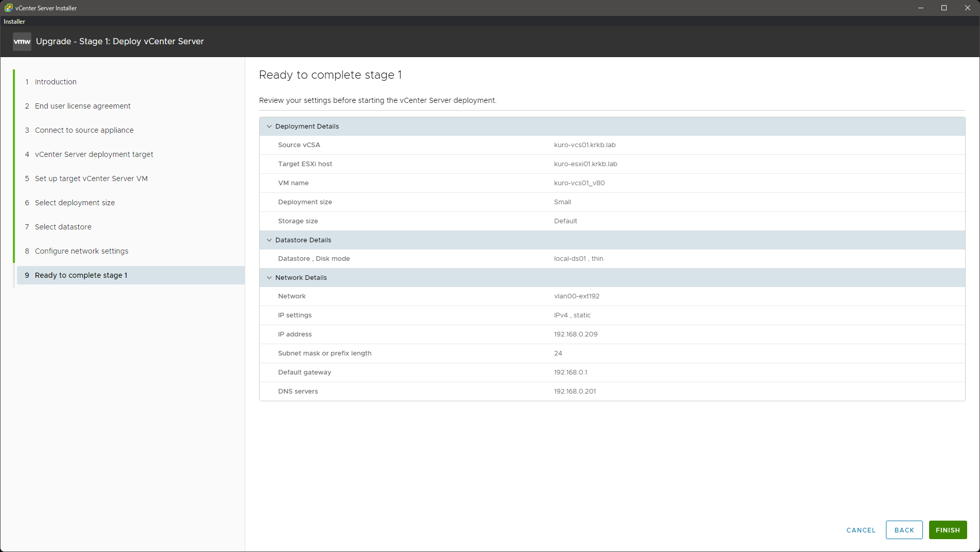Cancel the upgrade wizard
Viewport: 980px width, 552px height.
(861, 530)
